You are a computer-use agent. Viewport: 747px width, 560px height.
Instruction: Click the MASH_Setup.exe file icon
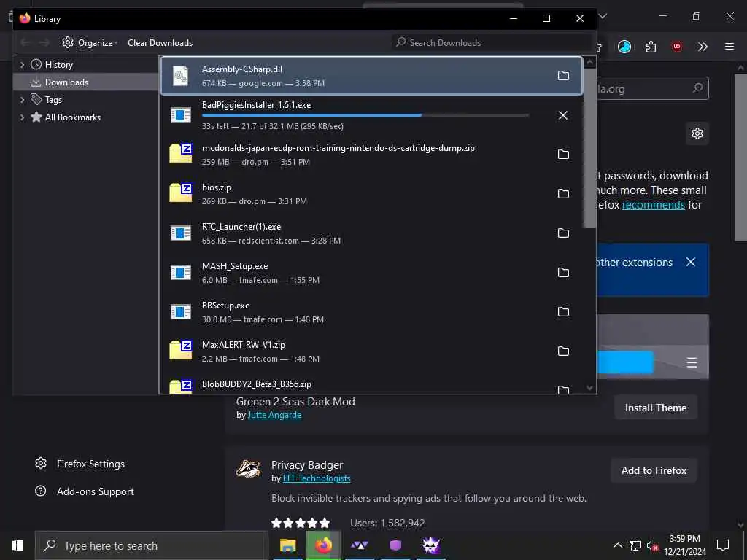click(181, 273)
